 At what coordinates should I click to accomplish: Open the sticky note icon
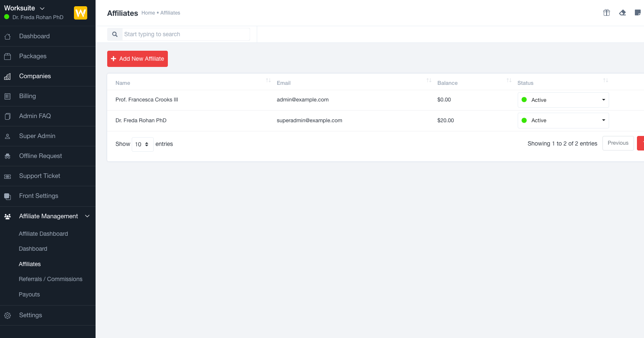638,12
